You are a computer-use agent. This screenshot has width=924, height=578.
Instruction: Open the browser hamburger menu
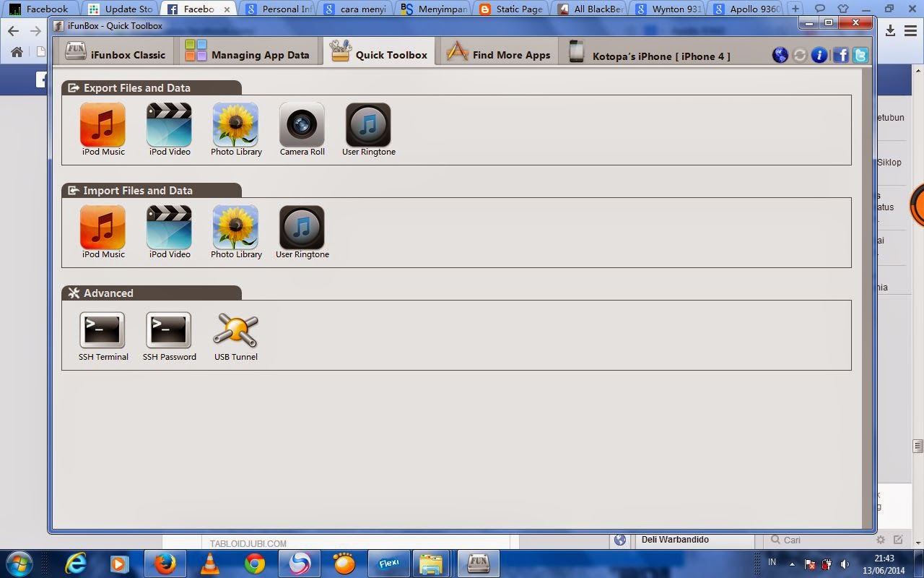click(911, 30)
